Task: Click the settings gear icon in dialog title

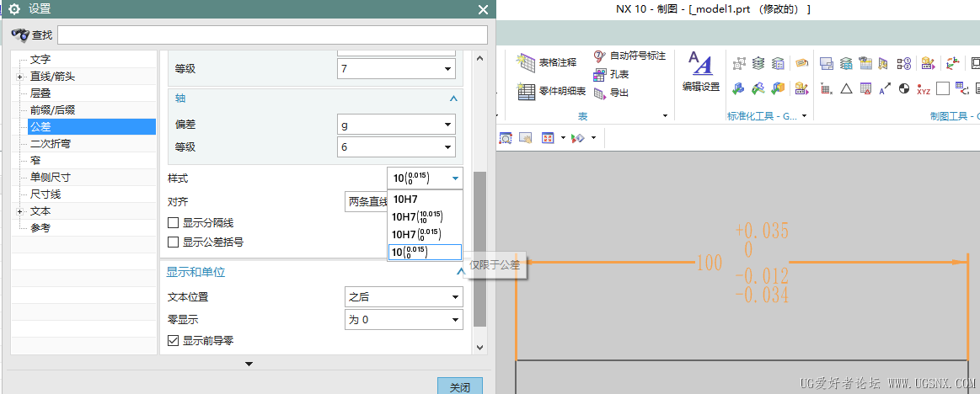Action: 14,8
